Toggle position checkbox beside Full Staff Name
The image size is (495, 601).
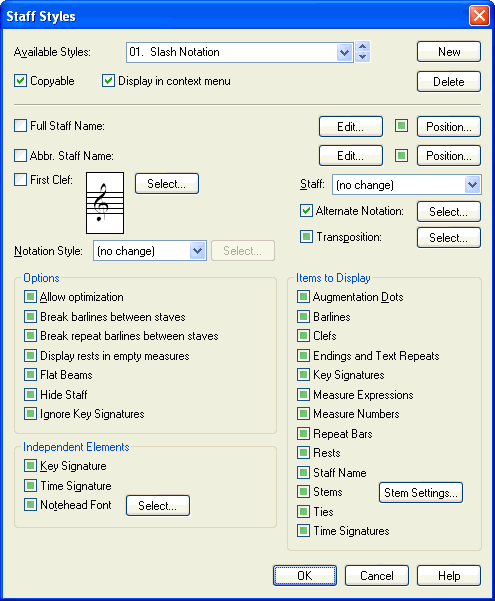tap(401, 126)
